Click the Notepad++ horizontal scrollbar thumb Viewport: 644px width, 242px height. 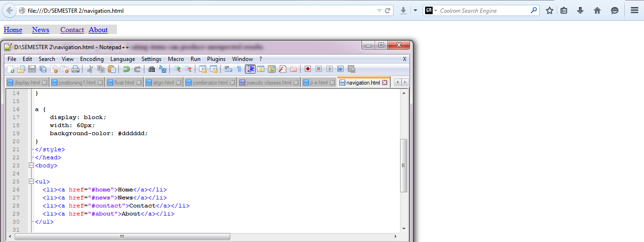[122, 236]
